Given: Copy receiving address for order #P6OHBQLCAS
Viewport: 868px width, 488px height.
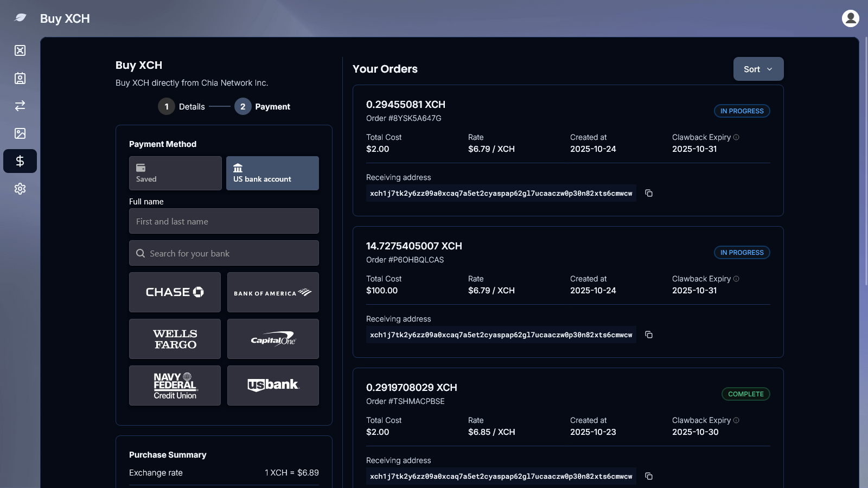Looking at the screenshot, I should pyautogui.click(x=648, y=335).
